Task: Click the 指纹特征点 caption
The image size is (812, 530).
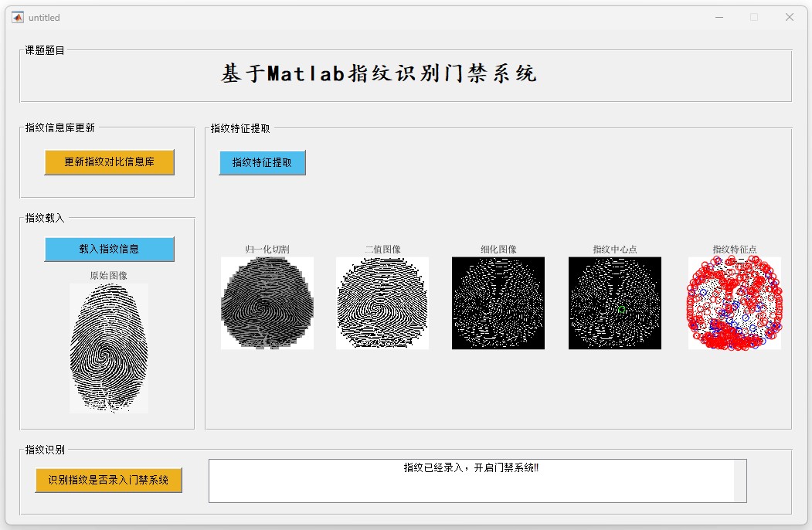Action: pos(734,250)
